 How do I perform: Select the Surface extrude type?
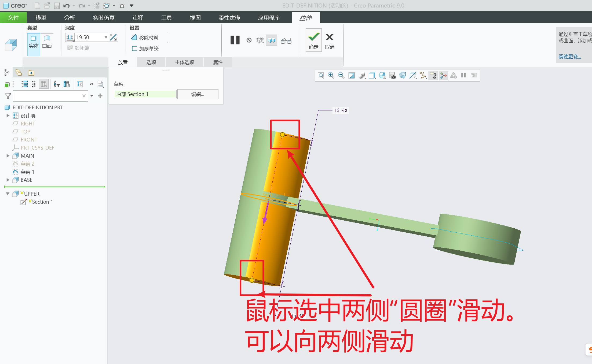point(47,42)
